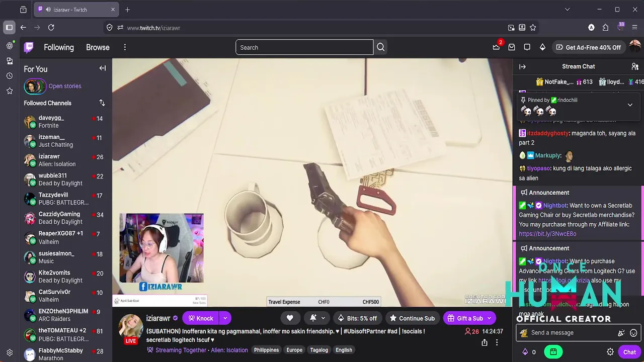The image size is (644, 362).
Task: Open Following tab
Action: point(59,47)
